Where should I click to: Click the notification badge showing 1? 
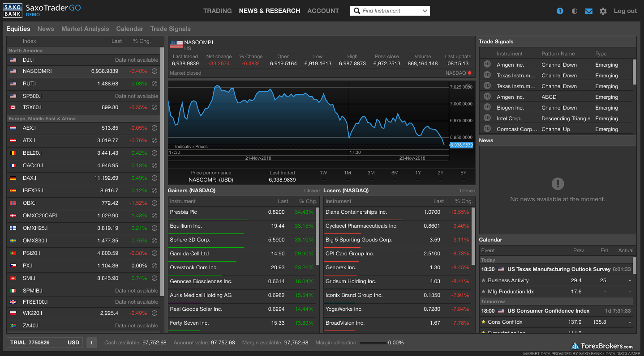559,11
